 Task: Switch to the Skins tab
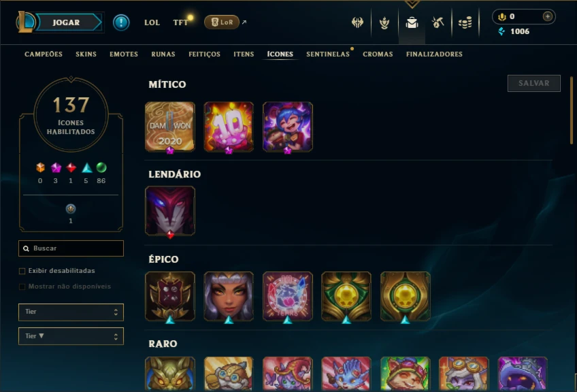(x=86, y=54)
